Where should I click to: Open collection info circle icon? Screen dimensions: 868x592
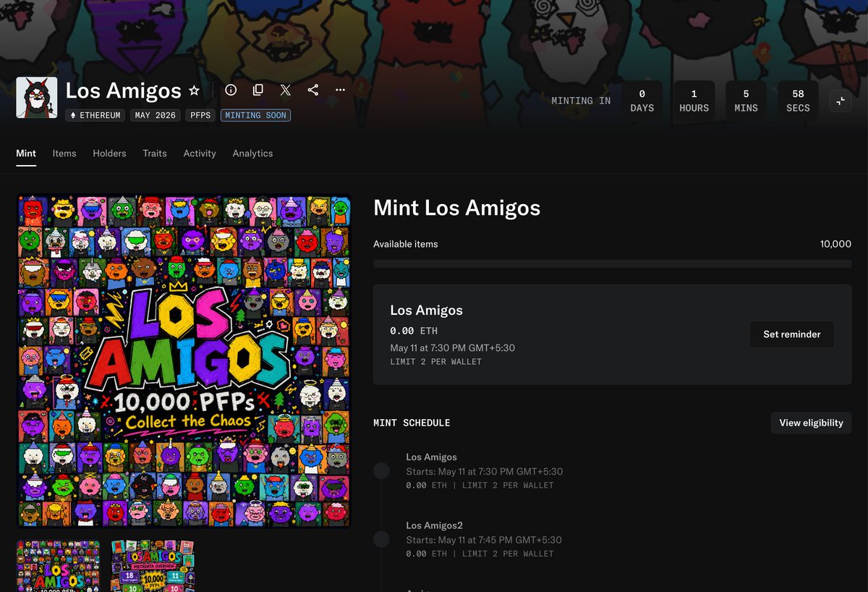[x=231, y=90]
